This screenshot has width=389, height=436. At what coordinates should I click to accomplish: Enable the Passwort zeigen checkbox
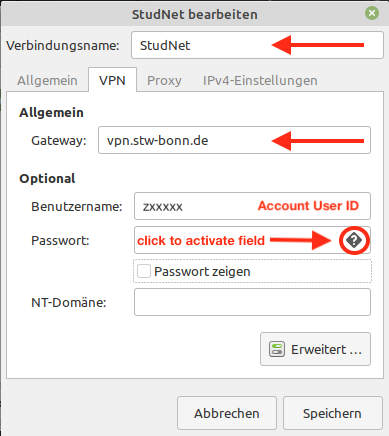[144, 271]
